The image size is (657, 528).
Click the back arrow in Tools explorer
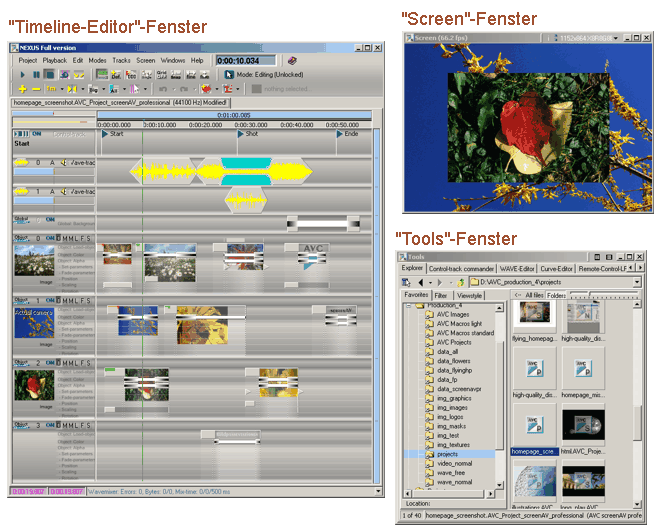tap(421, 282)
